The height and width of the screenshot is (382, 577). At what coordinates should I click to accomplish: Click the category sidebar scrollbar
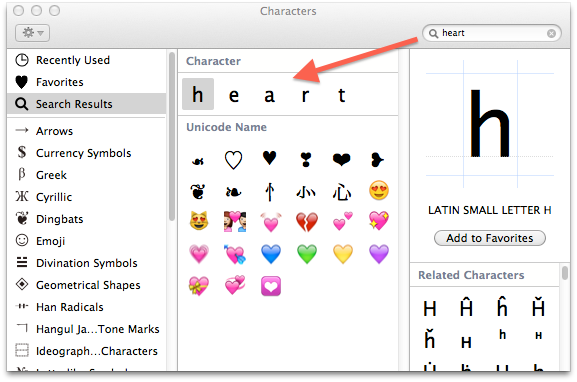coord(171,137)
